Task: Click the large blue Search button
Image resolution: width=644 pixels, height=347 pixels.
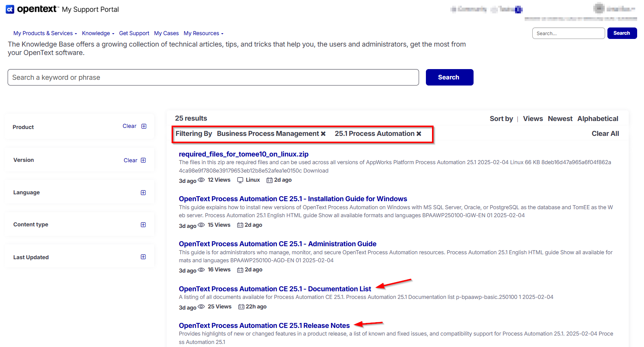Action: (x=449, y=77)
